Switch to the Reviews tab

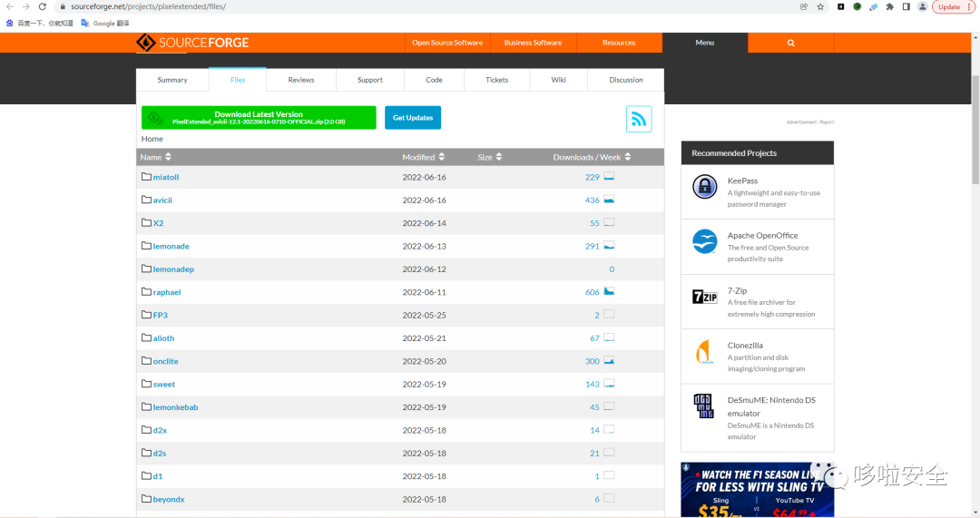point(301,80)
